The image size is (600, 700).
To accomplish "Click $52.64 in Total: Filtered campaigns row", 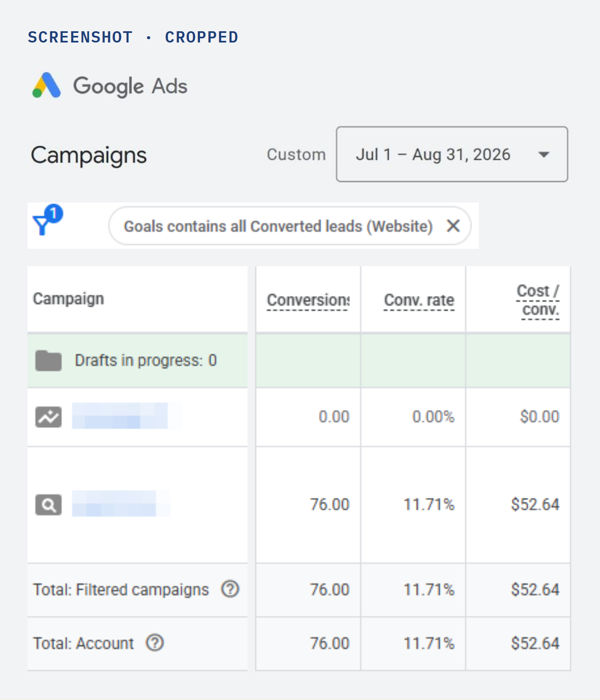I will click(535, 590).
